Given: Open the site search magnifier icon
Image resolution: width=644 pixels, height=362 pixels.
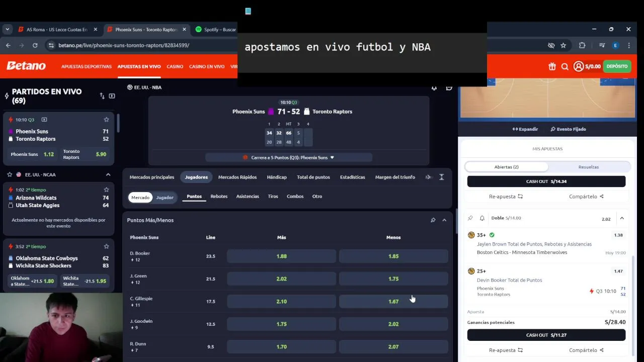Looking at the screenshot, I should click(x=565, y=66).
